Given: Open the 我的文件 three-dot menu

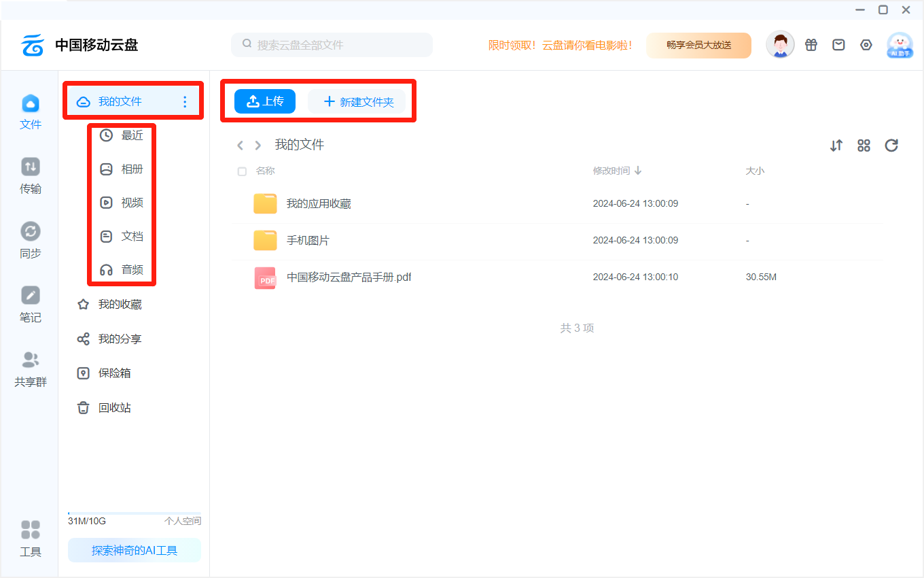Looking at the screenshot, I should click(185, 102).
